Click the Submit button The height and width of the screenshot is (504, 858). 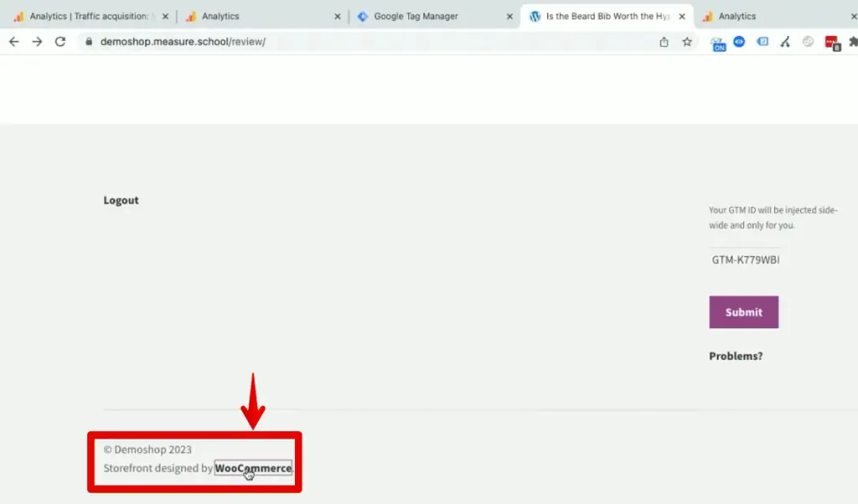(x=743, y=311)
